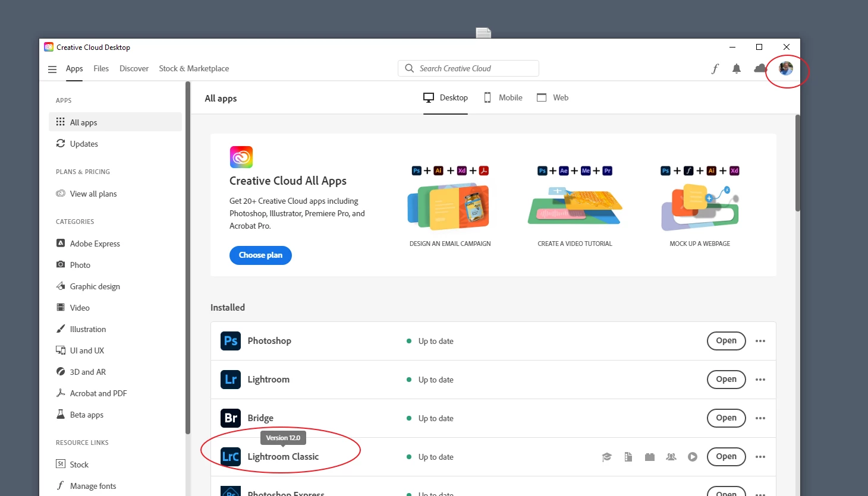Open the notifications bell
The image size is (868, 496).
click(x=737, y=69)
